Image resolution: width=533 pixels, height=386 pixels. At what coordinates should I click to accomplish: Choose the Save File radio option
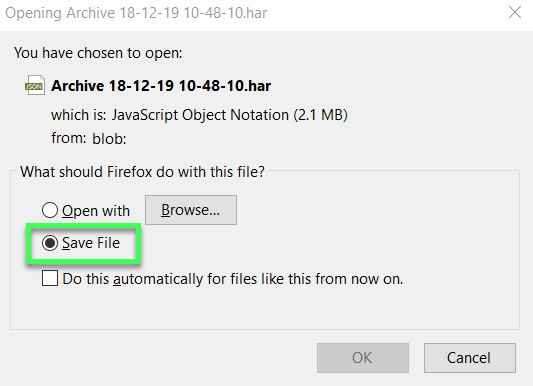(x=50, y=243)
